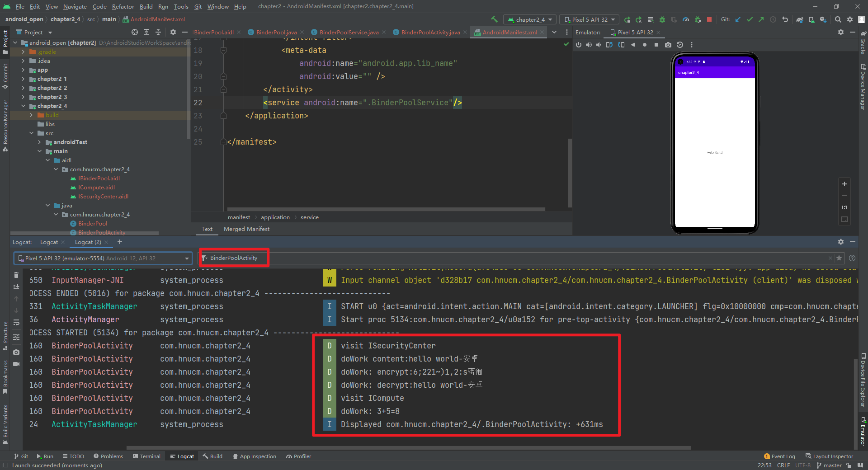Open the Profile app speedometer icon

pyautogui.click(x=686, y=19)
